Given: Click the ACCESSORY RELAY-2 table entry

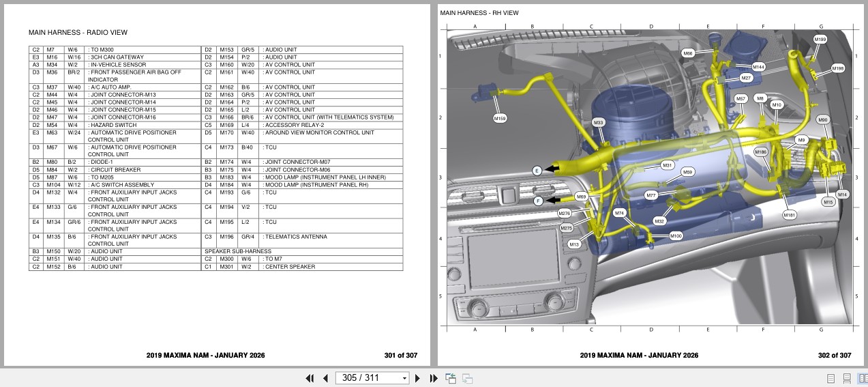Looking at the screenshot, I should [x=294, y=125].
